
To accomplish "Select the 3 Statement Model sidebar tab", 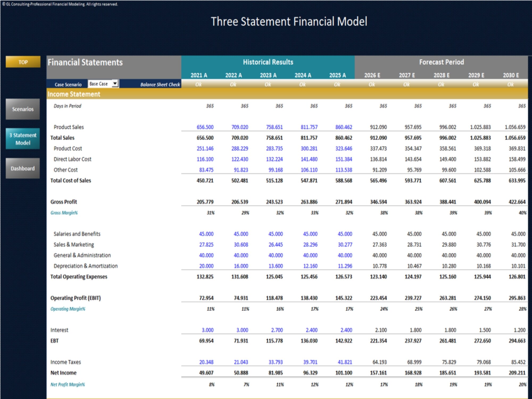I will (x=23, y=139).
